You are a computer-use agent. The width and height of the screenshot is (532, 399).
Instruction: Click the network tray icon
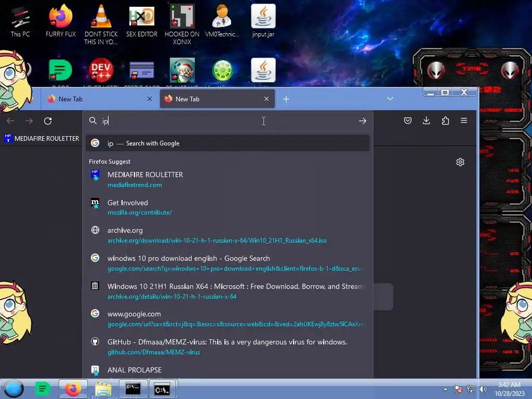(x=471, y=389)
